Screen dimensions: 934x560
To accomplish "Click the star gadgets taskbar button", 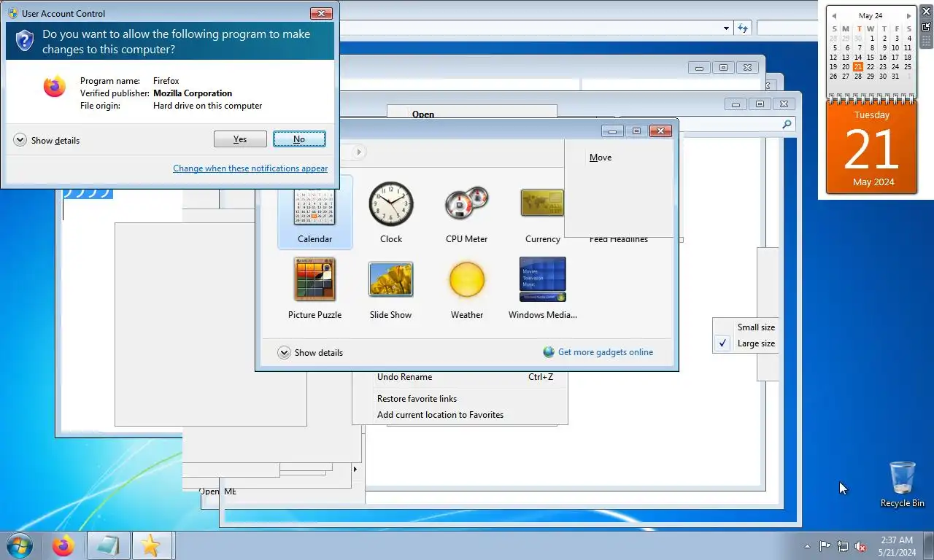I will [150, 545].
